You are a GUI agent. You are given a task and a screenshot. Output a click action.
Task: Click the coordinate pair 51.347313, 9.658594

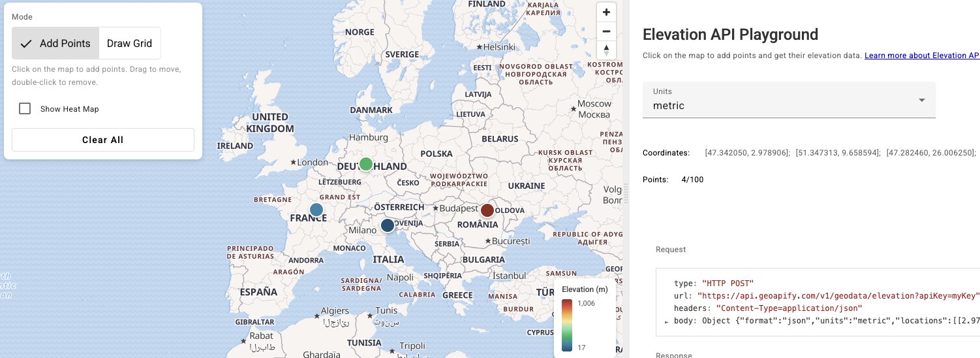click(838, 153)
